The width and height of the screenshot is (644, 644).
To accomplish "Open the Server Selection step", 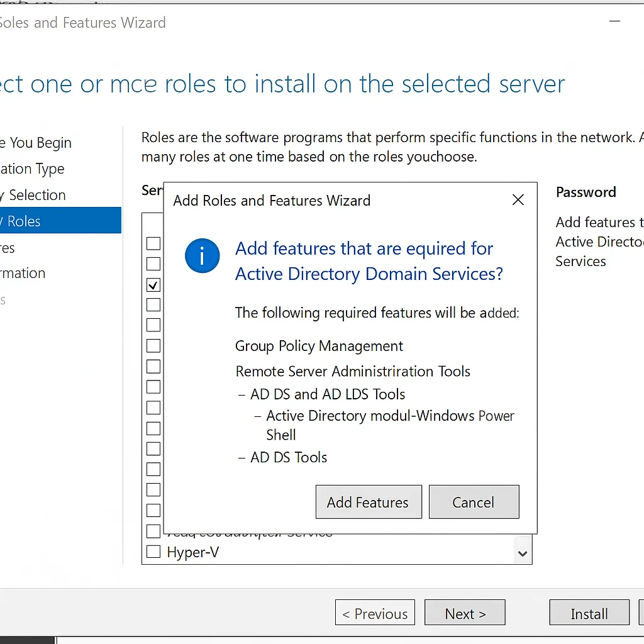I will pyautogui.click(x=33, y=195).
